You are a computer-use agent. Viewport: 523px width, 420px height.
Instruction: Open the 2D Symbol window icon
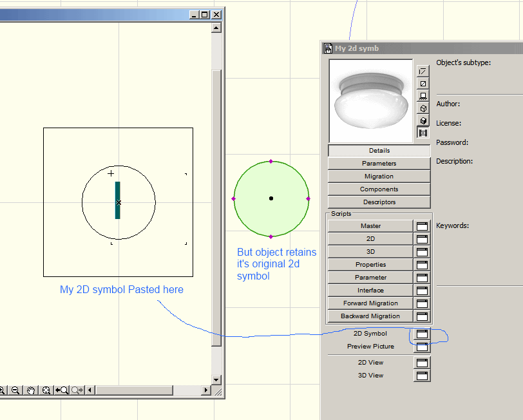point(423,334)
